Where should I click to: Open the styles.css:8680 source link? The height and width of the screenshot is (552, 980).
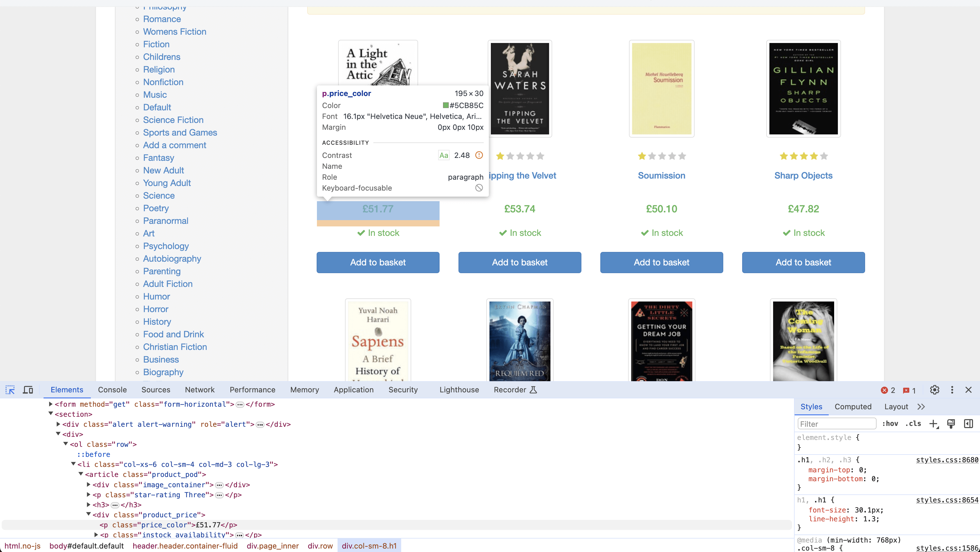pos(947,460)
